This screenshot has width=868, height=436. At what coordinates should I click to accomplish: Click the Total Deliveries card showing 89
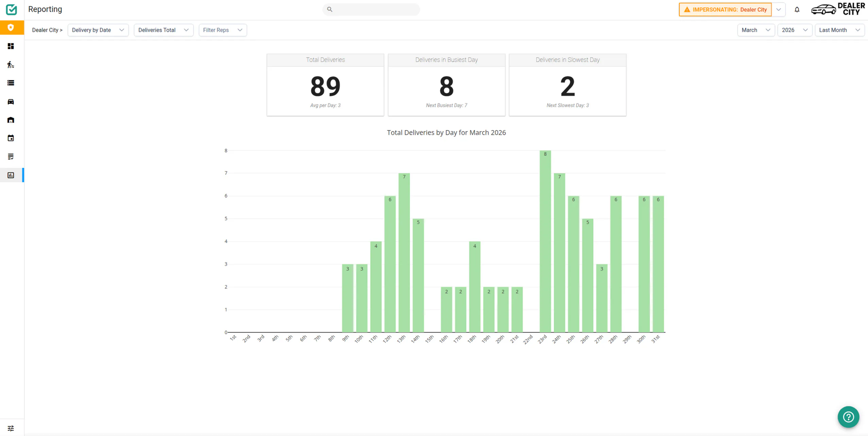pyautogui.click(x=325, y=85)
